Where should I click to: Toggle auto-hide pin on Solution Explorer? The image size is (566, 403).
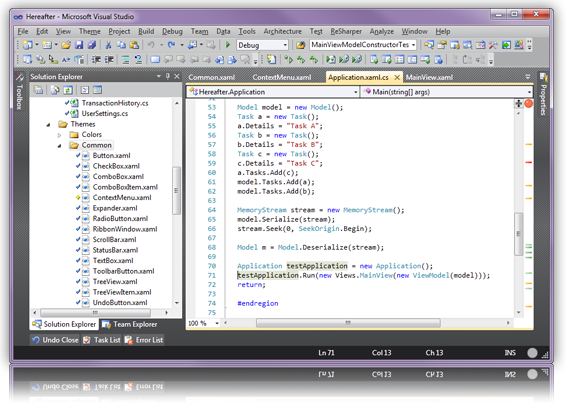pyautogui.click(x=167, y=76)
